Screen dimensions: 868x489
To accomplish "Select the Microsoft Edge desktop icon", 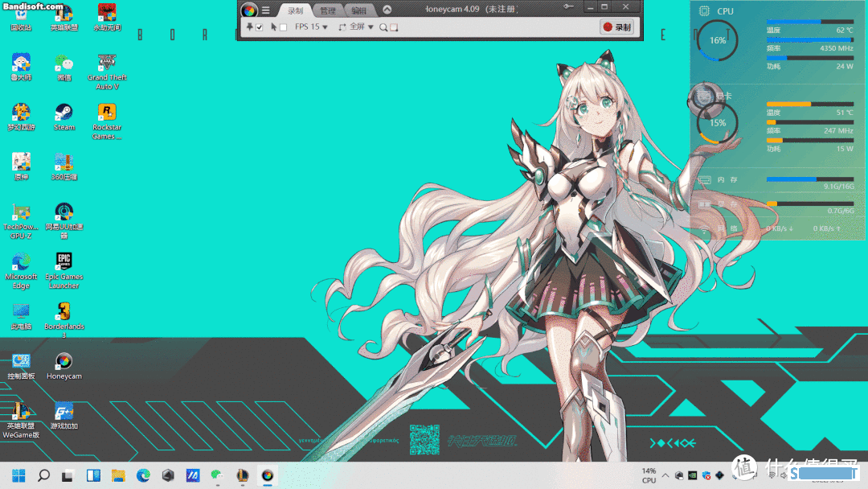I will click(21, 271).
